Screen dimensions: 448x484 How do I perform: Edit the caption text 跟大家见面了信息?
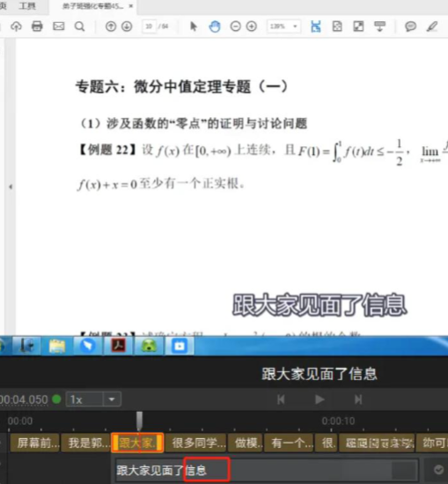tap(267, 471)
